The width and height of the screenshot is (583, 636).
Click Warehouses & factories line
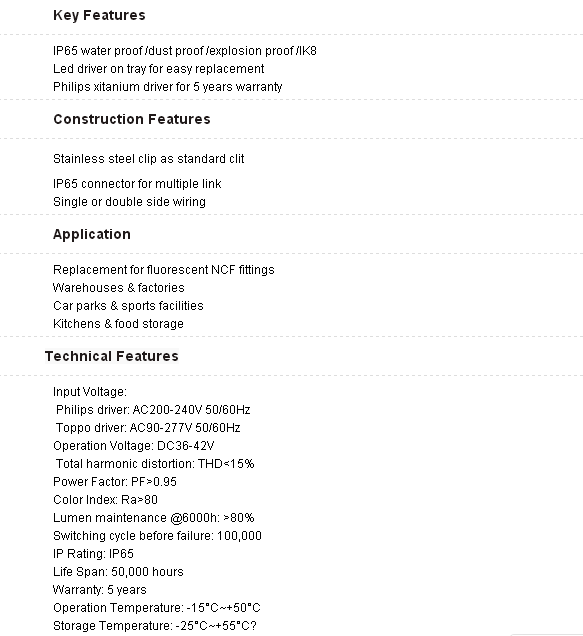click(x=118, y=288)
